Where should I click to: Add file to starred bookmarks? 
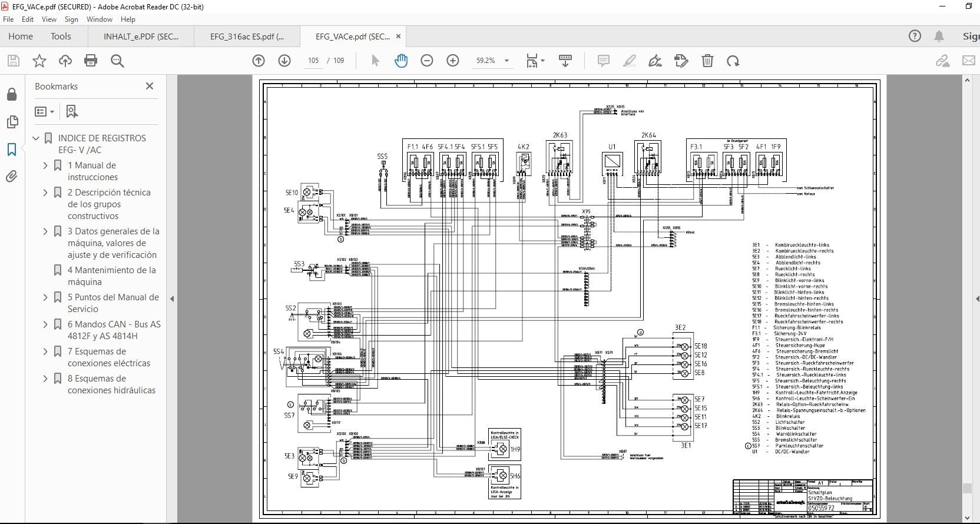point(39,61)
